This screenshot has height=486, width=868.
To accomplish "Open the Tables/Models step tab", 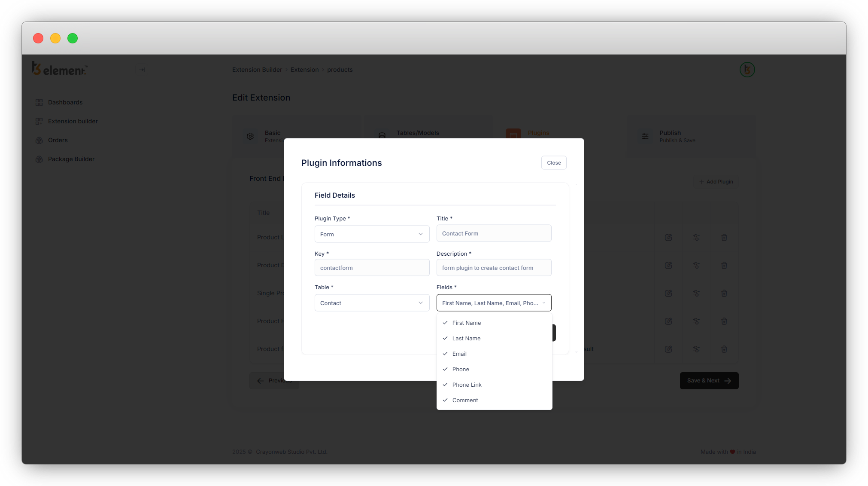I will coord(417,133).
